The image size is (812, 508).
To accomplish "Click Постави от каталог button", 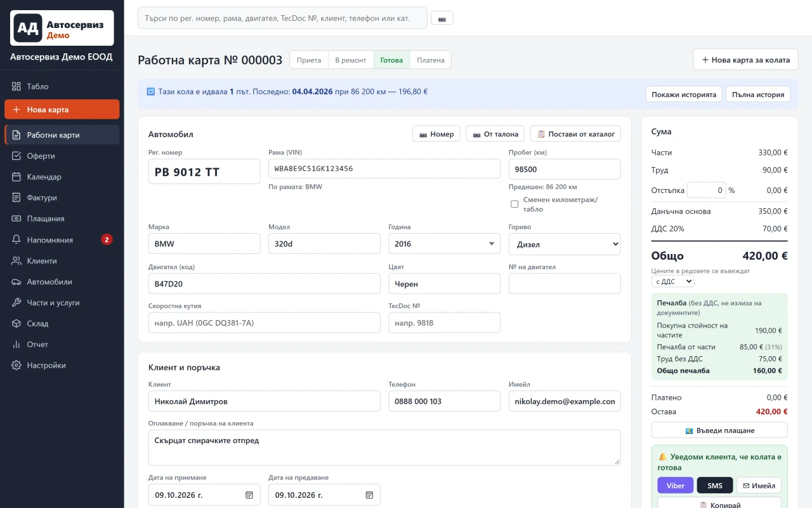I will coord(575,134).
